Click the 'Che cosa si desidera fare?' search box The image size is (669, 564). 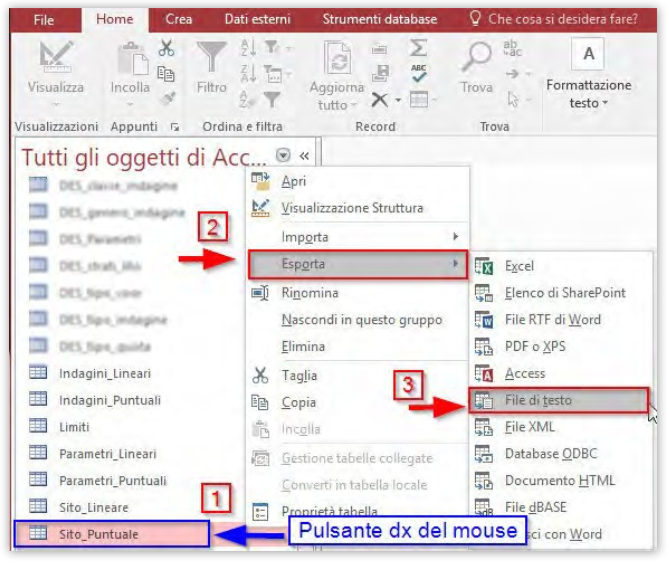point(553,19)
